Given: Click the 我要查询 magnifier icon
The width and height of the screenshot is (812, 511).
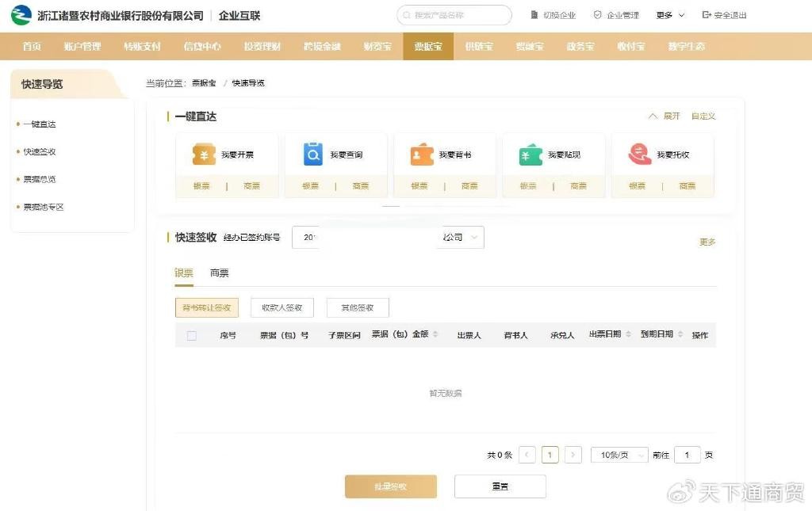Looking at the screenshot, I should click(313, 154).
